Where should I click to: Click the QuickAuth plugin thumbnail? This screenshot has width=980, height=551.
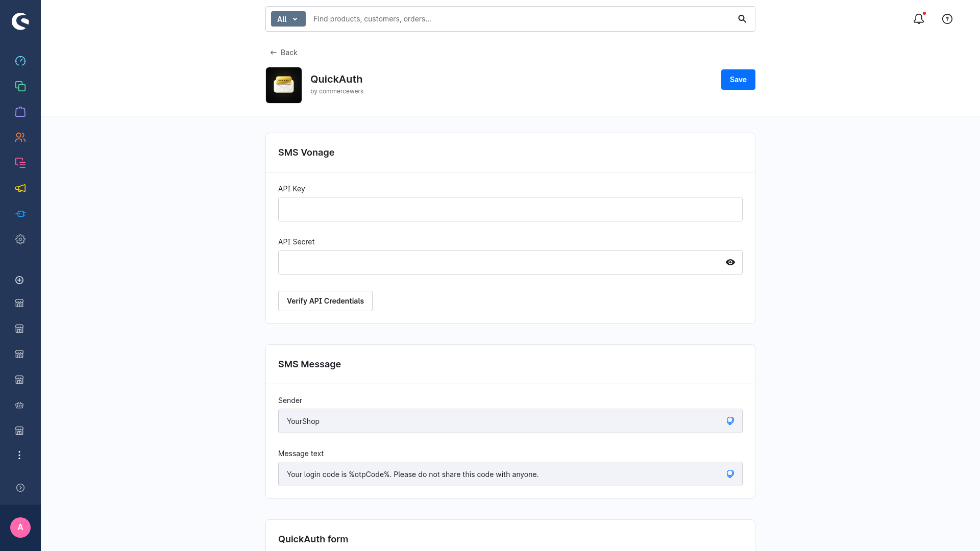point(284,85)
